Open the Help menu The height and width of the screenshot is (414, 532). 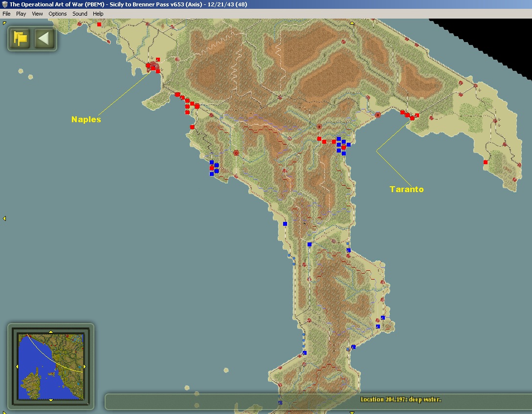point(98,14)
